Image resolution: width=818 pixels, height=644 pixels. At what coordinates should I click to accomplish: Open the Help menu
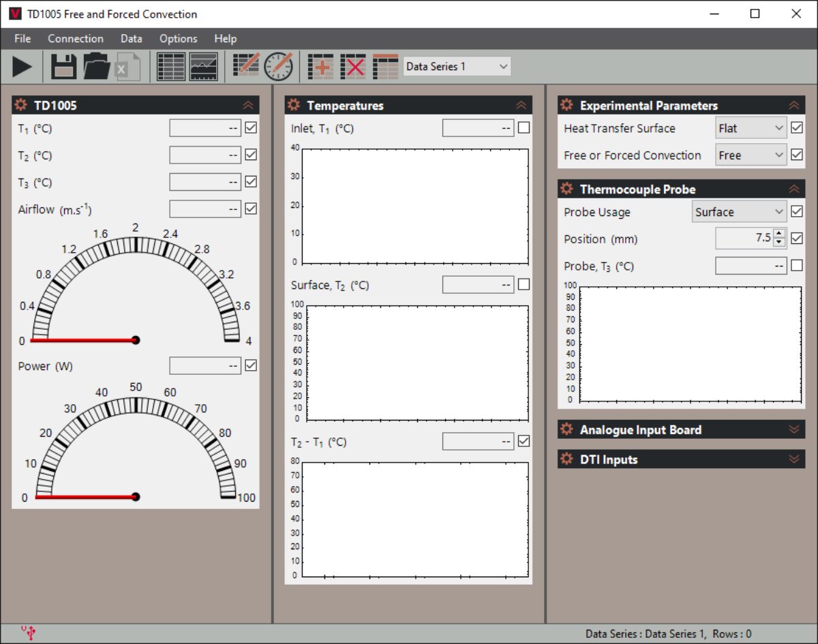tap(226, 38)
